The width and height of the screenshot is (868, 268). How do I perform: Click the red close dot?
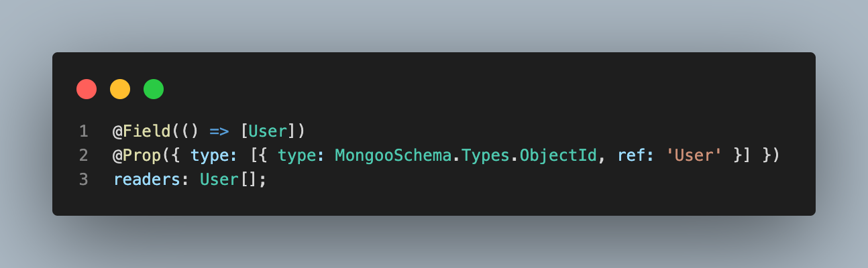[87, 89]
